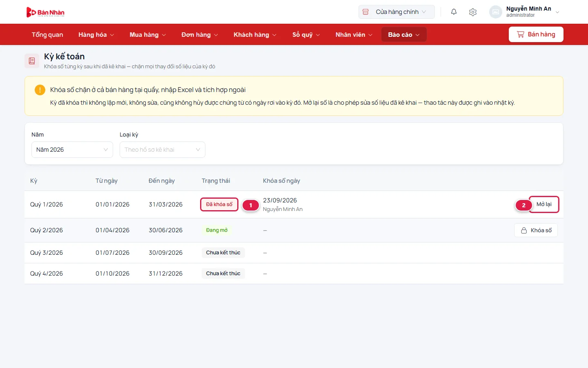This screenshot has height=368, width=588.
Task: Open the Đơn hàng menu
Action: [x=200, y=35]
